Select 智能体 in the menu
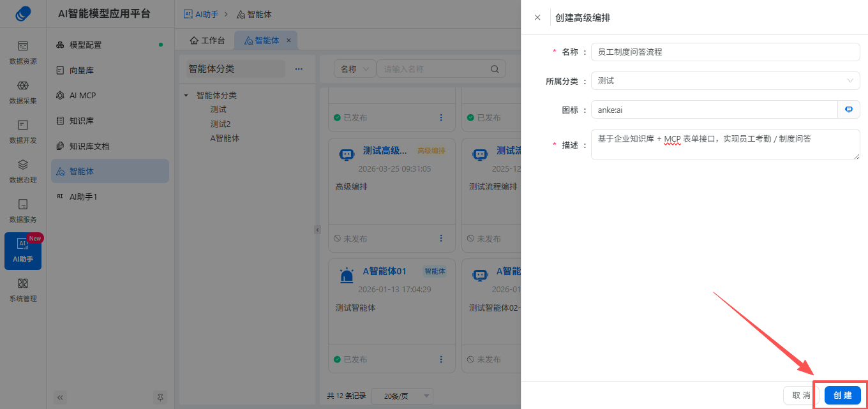 point(110,171)
